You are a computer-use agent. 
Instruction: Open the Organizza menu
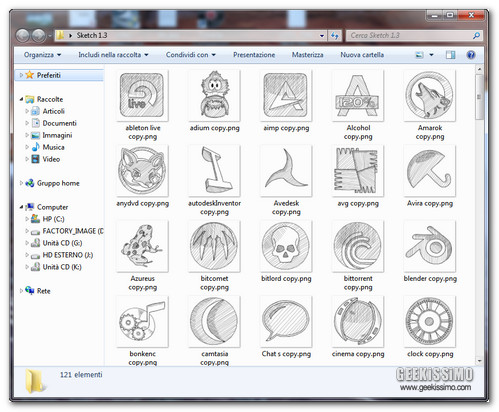click(42, 55)
